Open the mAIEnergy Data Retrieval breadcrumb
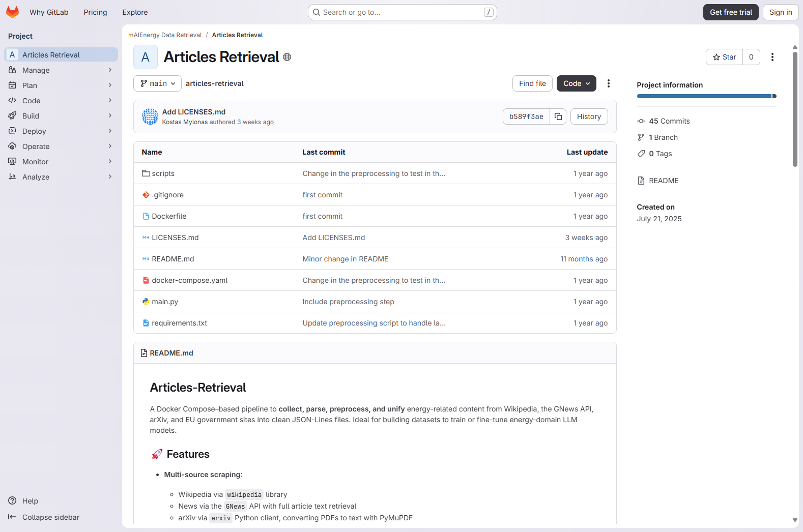The image size is (803, 532). pos(165,35)
